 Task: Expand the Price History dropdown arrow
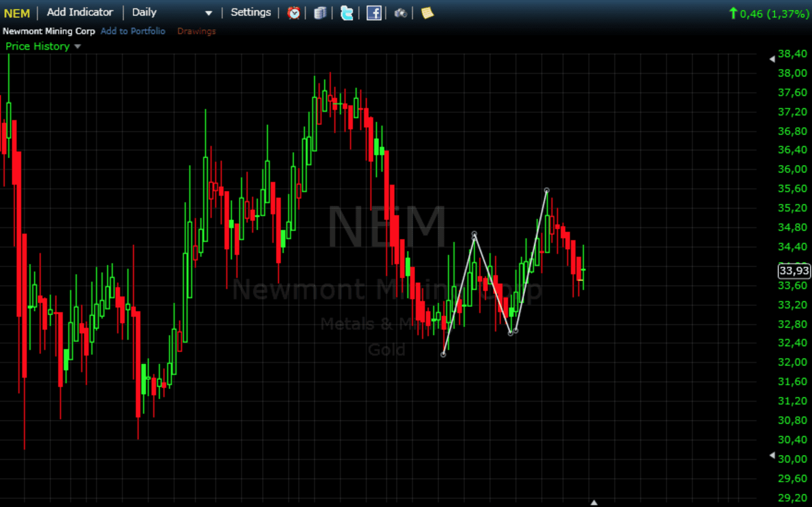click(x=78, y=47)
